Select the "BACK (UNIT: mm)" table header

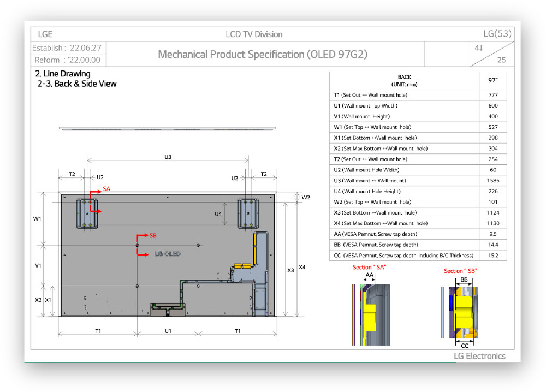coord(404,81)
